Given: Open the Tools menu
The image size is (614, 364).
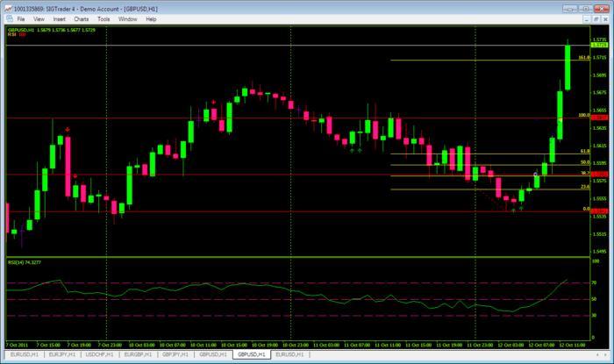Looking at the screenshot, I should pyautogui.click(x=104, y=18).
